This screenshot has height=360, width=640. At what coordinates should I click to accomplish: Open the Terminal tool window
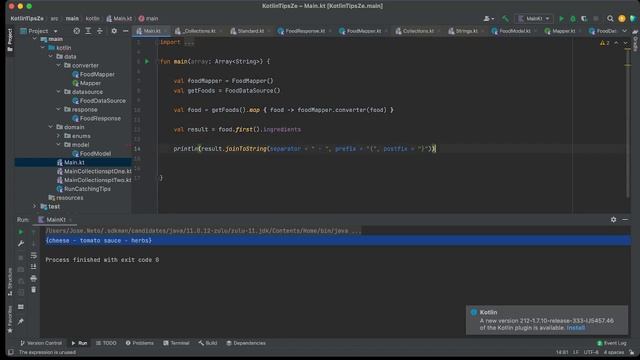[x=176, y=343]
